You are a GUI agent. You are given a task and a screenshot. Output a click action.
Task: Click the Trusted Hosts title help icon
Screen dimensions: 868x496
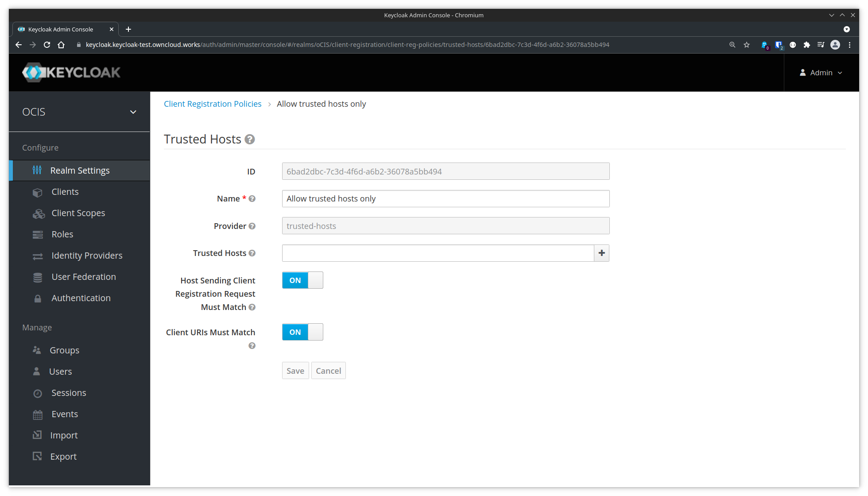(x=250, y=139)
